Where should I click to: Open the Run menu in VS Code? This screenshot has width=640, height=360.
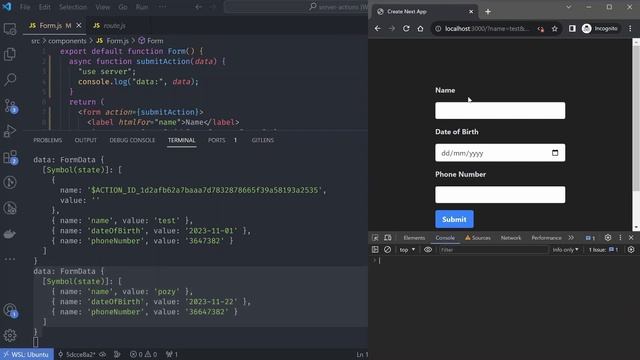(x=142, y=7)
